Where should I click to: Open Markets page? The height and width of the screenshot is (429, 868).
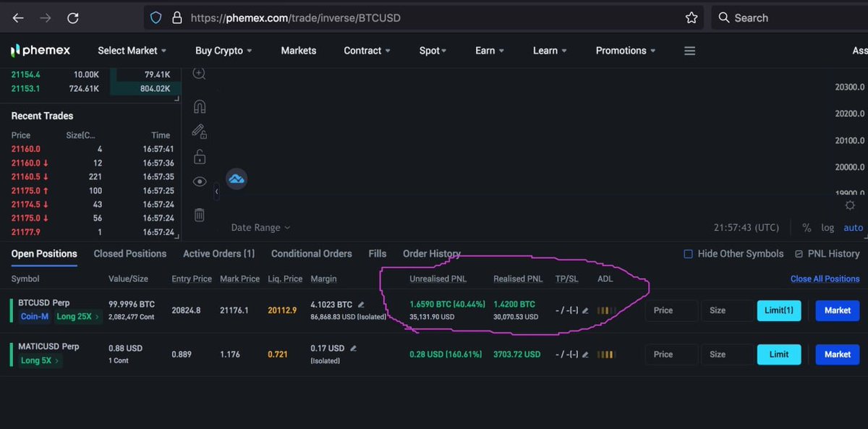[x=299, y=51]
